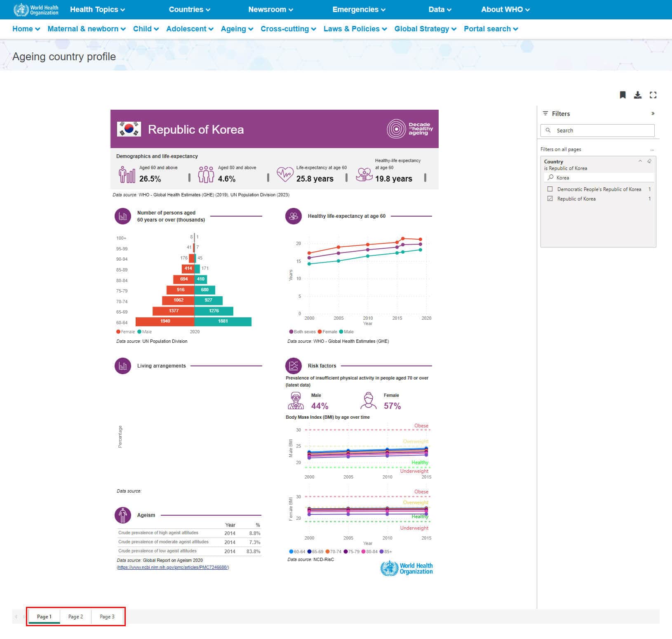Image resolution: width=672 pixels, height=639 pixels.
Task: Uncheck the Republic of Korea checkbox
Action: [550, 198]
